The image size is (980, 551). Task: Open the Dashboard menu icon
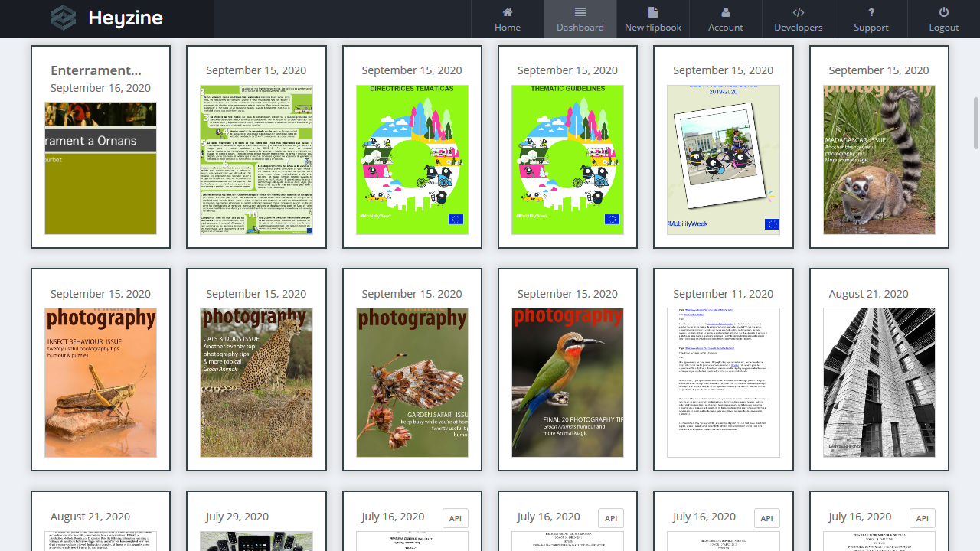[580, 12]
